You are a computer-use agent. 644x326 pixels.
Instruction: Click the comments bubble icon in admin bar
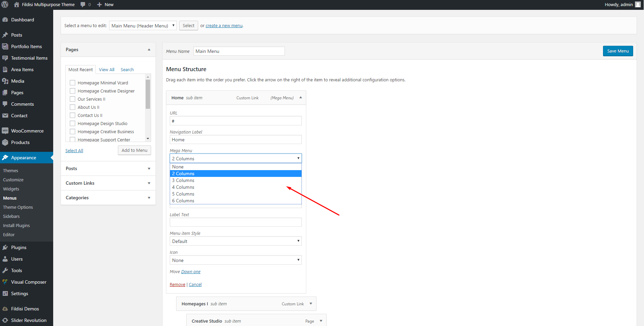pos(83,4)
